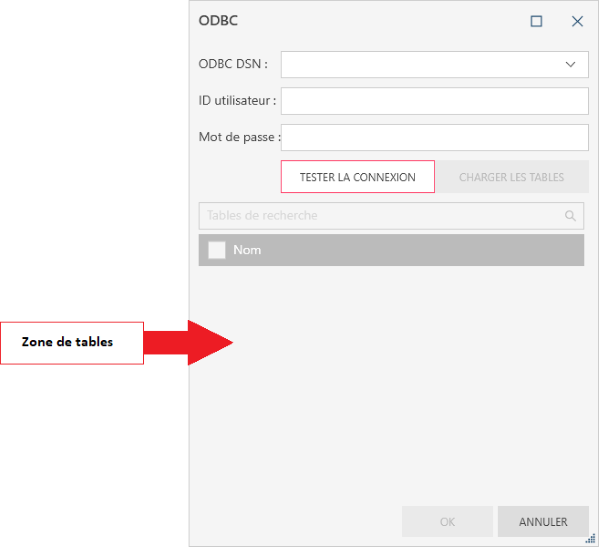Image resolution: width=600 pixels, height=547 pixels.
Task: Click the CHARGER LES TABLES button
Action: point(511,177)
